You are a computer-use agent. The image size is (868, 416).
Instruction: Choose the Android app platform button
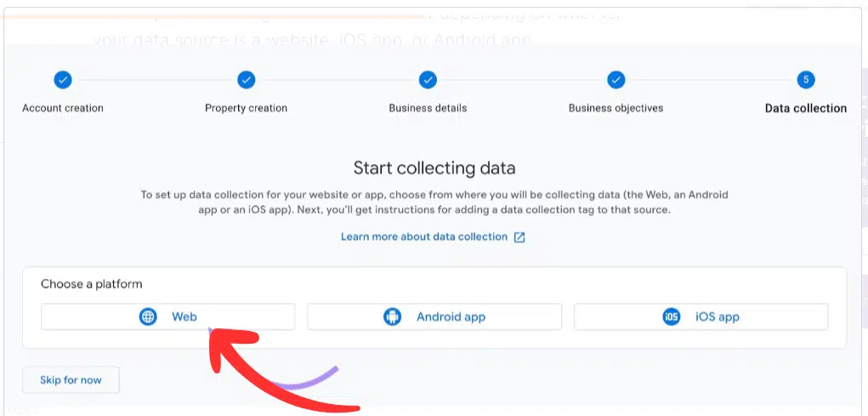(x=434, y=316)
